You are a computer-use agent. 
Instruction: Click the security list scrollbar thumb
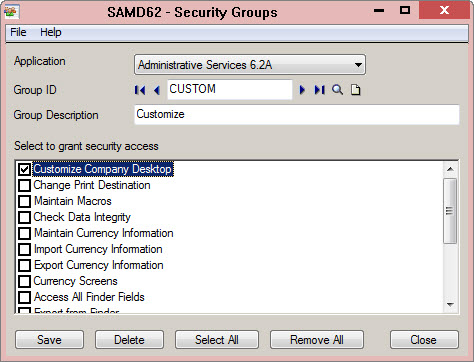coord(450,211)
